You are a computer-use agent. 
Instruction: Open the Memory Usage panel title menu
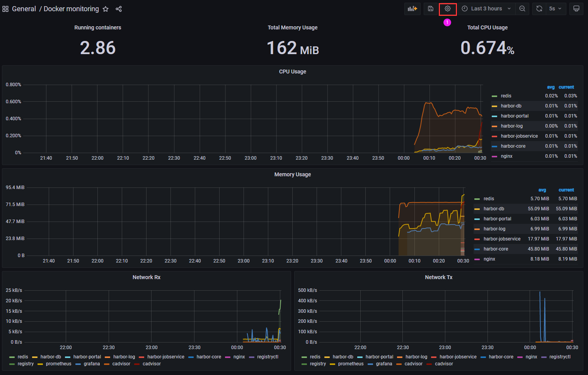(293, 174)
